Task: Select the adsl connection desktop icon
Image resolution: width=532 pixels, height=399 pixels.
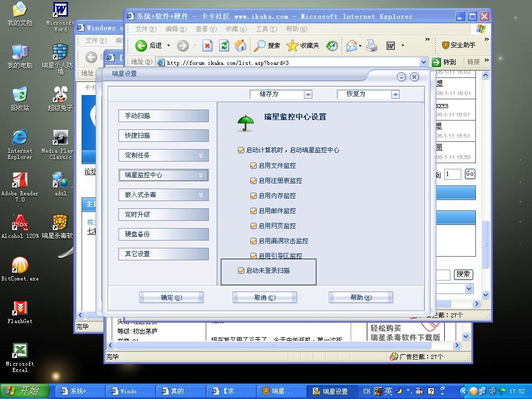Action: coord(60,184)
